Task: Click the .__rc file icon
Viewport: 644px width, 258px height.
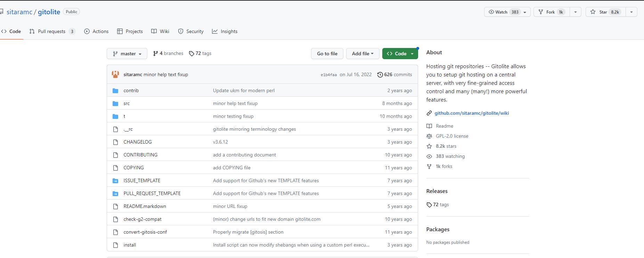Action: pos(115,129)
